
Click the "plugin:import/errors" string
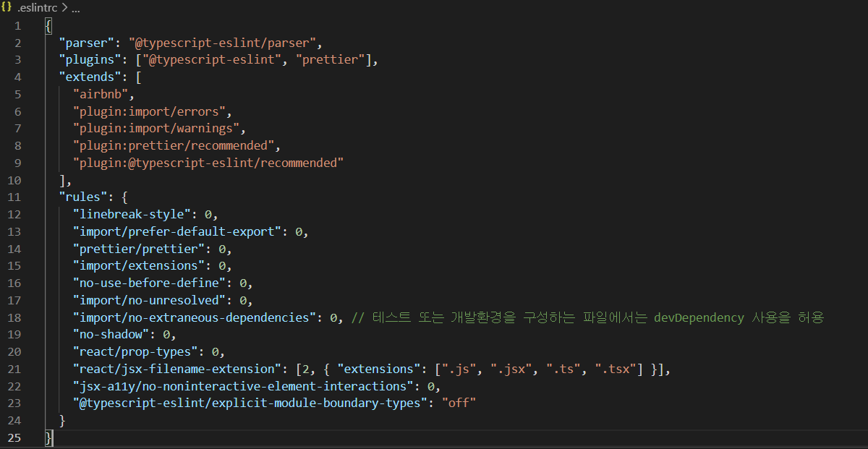pyautogui.click(x=150, y=111)
